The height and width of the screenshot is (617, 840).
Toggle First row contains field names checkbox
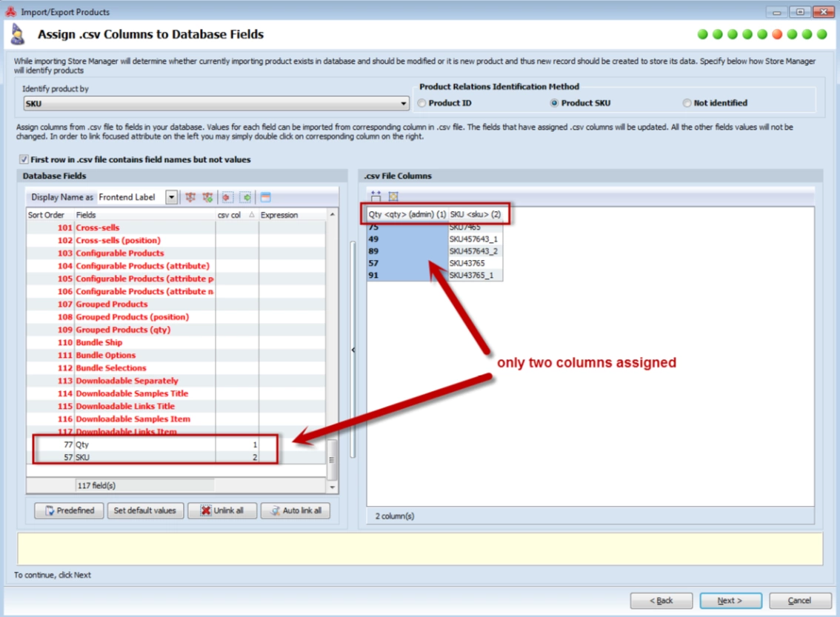click(24, 159)
